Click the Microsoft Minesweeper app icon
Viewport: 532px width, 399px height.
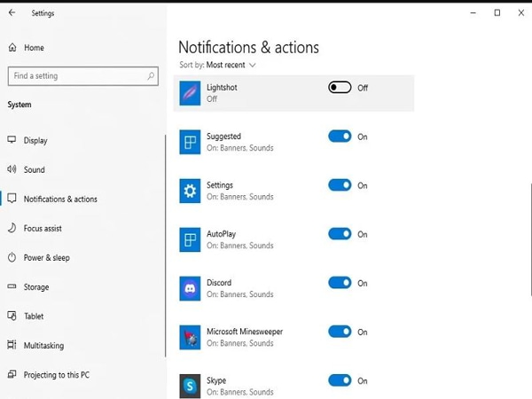[x=190, y=337]
